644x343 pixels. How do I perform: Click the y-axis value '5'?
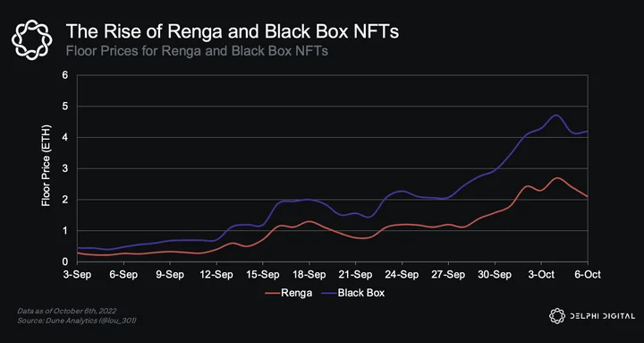[65, 106]
